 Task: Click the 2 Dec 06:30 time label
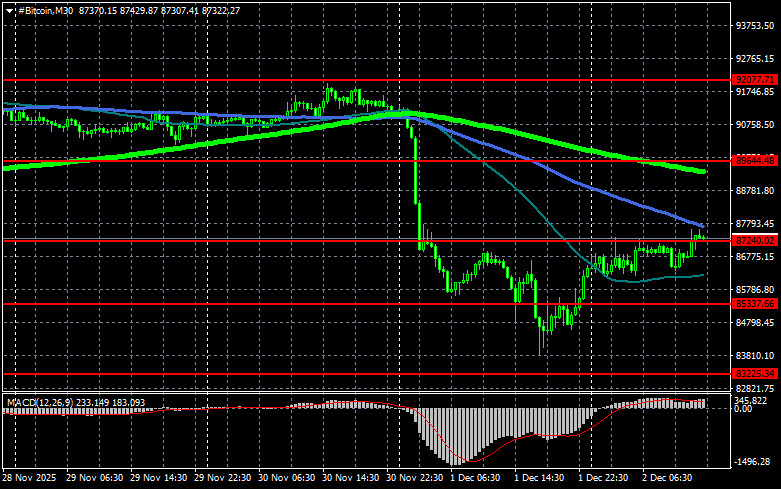[667, 478]
